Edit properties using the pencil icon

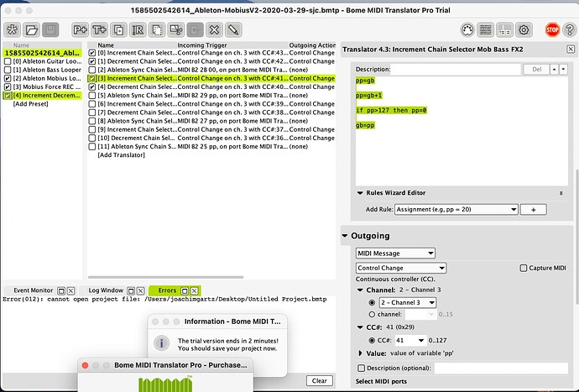pos(233,30)
